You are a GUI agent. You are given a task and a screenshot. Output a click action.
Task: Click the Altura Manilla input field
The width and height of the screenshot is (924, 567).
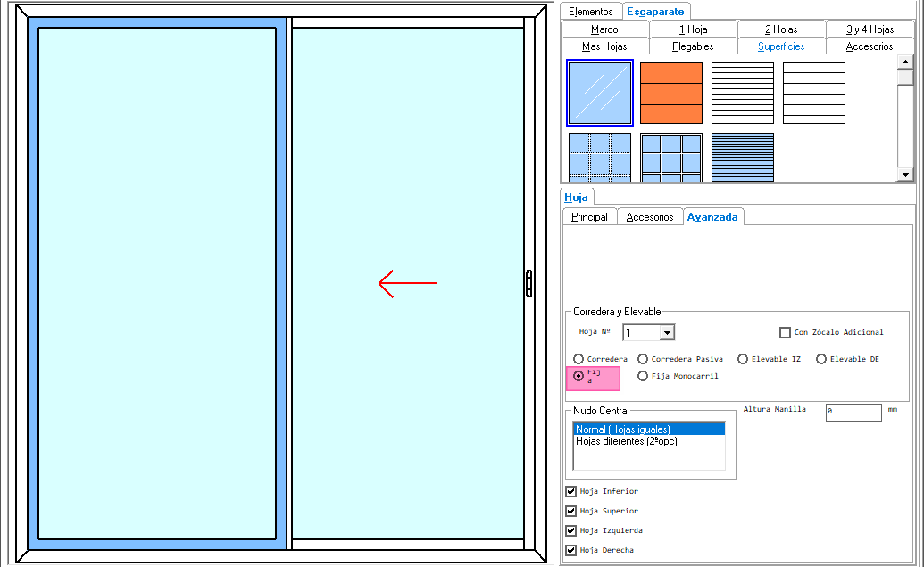pyautogui.click(x=853, y=412)
